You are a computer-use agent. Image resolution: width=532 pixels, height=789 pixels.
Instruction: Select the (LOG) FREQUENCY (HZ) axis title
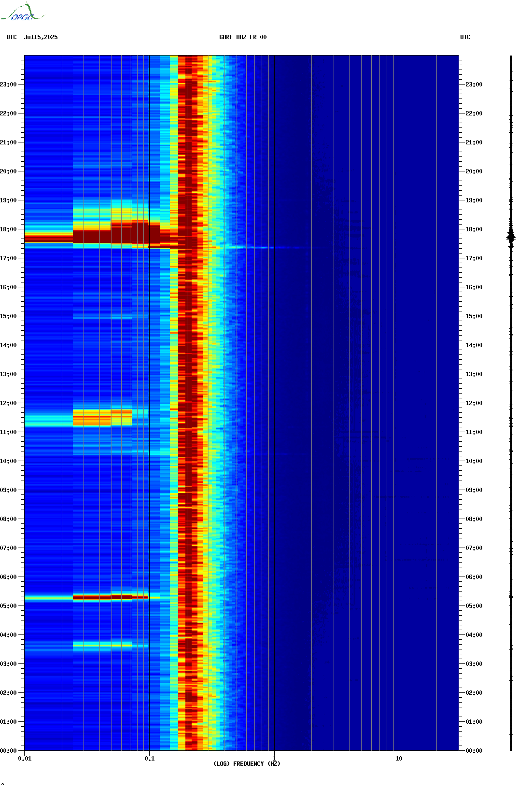pyautogui.click(x=247, y=764)
